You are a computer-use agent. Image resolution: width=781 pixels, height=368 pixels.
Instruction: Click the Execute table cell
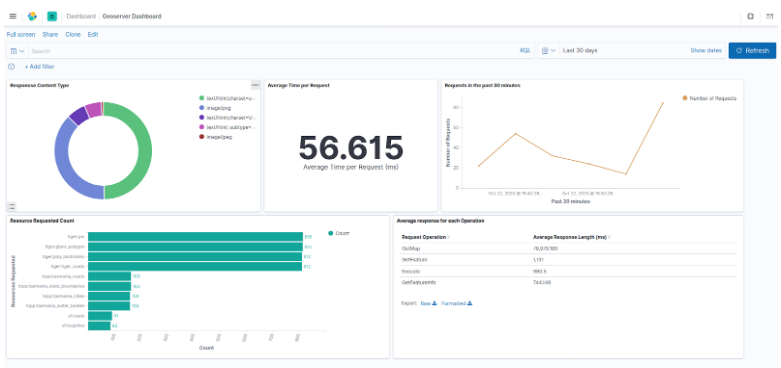[x=410, y=271]
